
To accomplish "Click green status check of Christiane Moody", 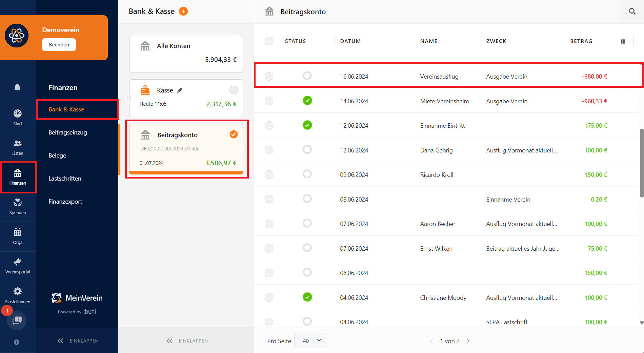I will pos(307,297).
